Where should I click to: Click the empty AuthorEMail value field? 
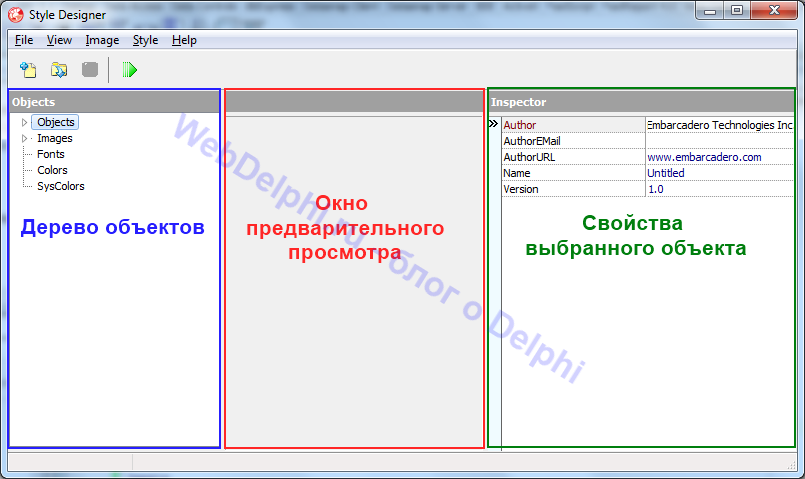[720, 141]
